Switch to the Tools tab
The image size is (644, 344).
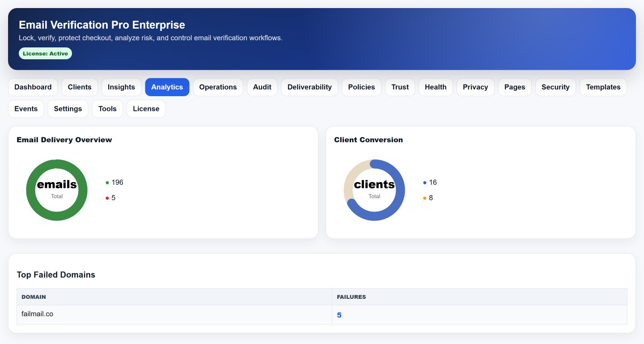[x=107, y=109]
